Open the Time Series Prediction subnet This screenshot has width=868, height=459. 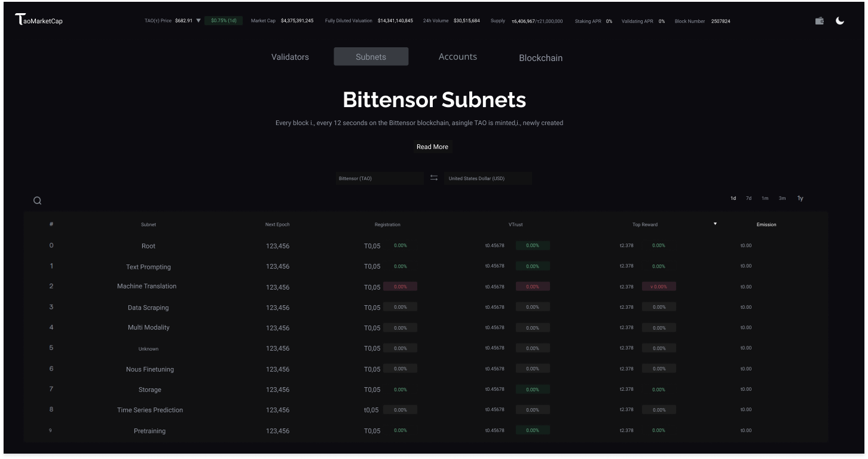[150, 410]
